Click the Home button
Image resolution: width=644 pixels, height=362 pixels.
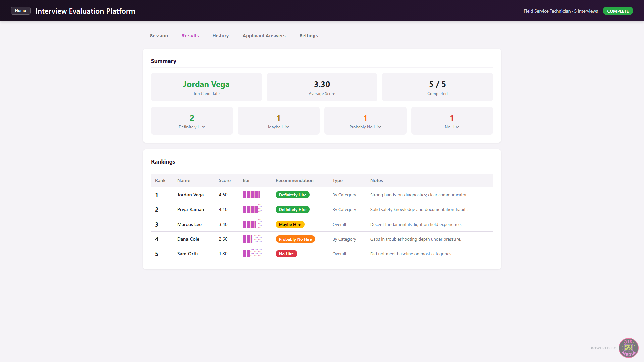20,11
